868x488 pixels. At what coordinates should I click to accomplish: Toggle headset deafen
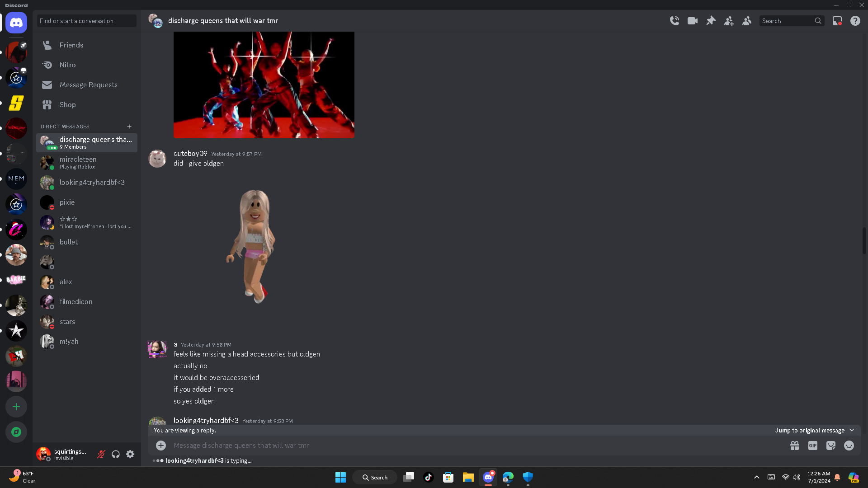pyautogui.click(x=116, y=454)
